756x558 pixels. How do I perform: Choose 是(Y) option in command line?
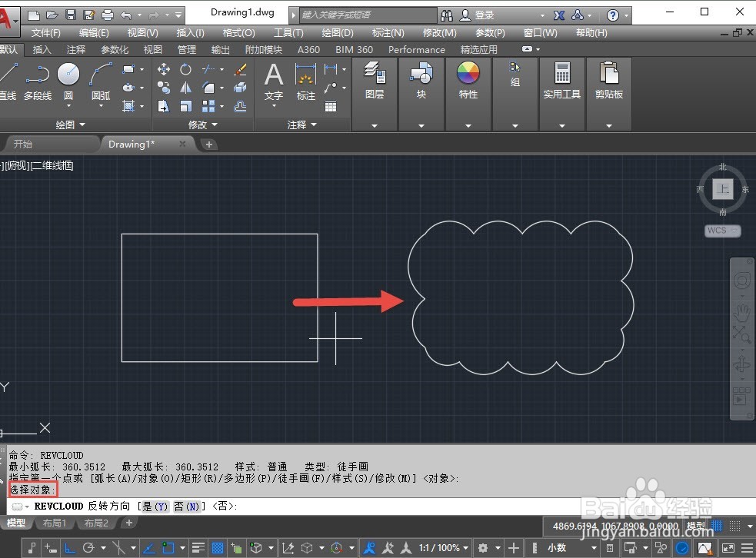tap(155, 507)
